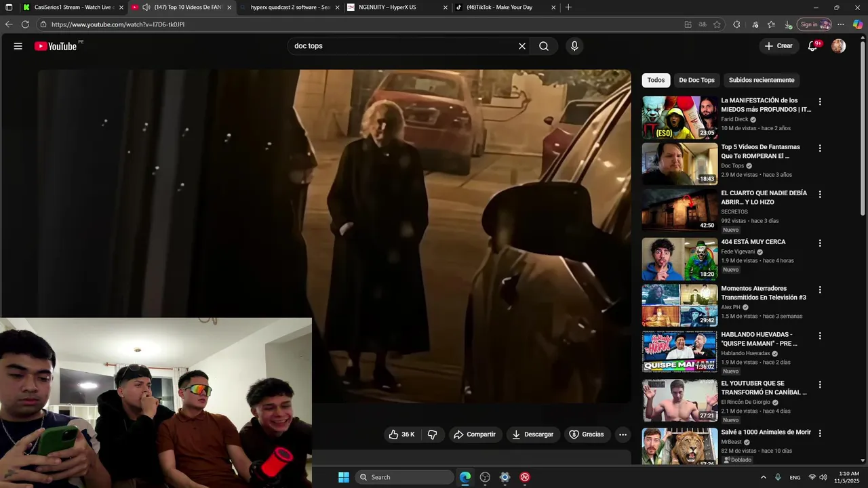The height and width of the screenshot is (488, 868).
Task: Select the 'Todos' filter chip
Action: (x=656, y=80)
